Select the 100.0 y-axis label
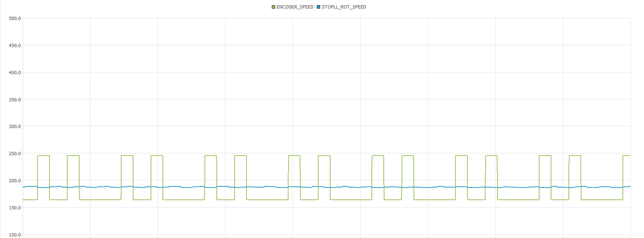Screen dimensions: 644x238 pos(15,235)
